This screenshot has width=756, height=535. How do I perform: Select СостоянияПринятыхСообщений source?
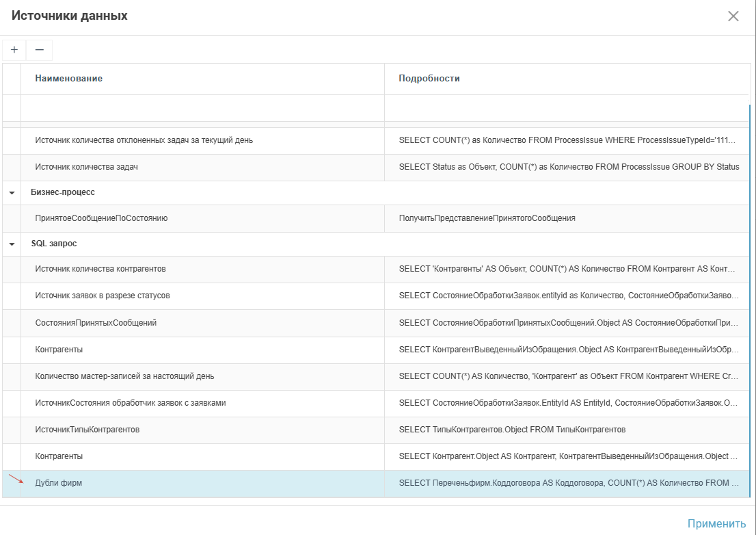[x=205, y=322]
